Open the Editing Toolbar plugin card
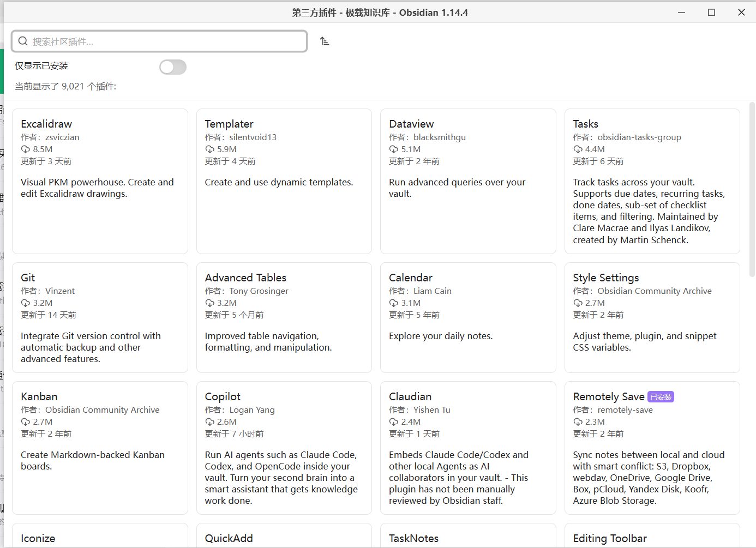Viewport: 756px width, 548px height. pyautogui.click(x=652, y=535)
